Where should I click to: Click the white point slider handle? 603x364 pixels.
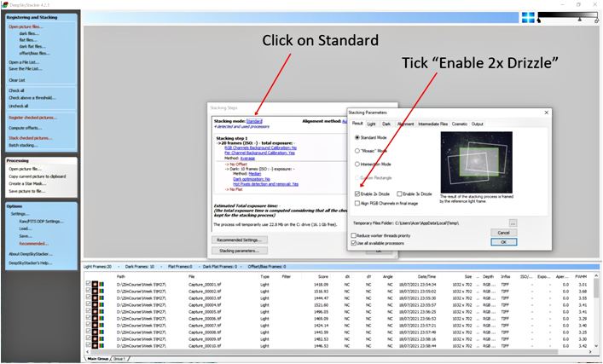pos(596,20)
